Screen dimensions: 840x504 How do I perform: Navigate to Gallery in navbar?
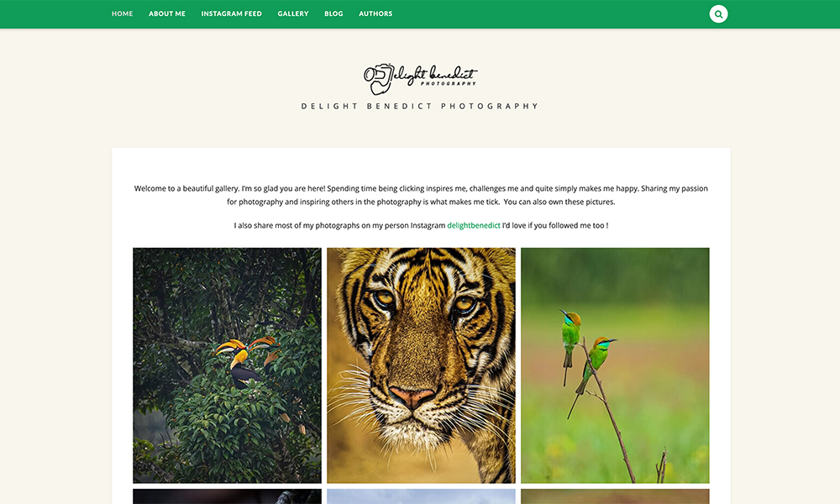point(293,14)
